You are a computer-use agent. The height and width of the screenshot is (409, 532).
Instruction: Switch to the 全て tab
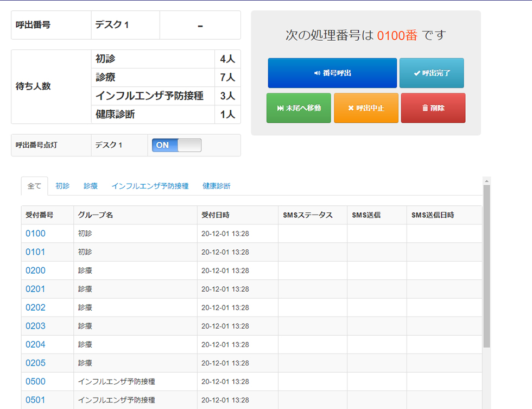coord(34,186)
